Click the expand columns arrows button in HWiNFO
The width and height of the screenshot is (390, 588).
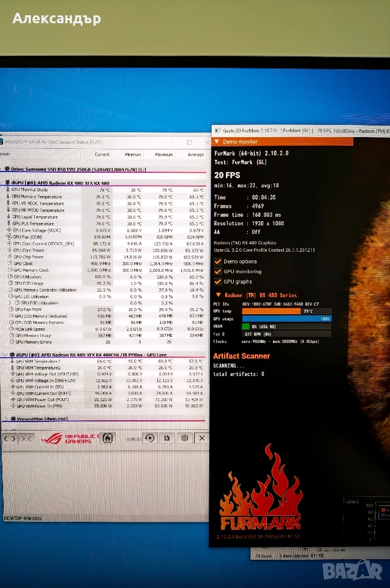tap(9, 437)
